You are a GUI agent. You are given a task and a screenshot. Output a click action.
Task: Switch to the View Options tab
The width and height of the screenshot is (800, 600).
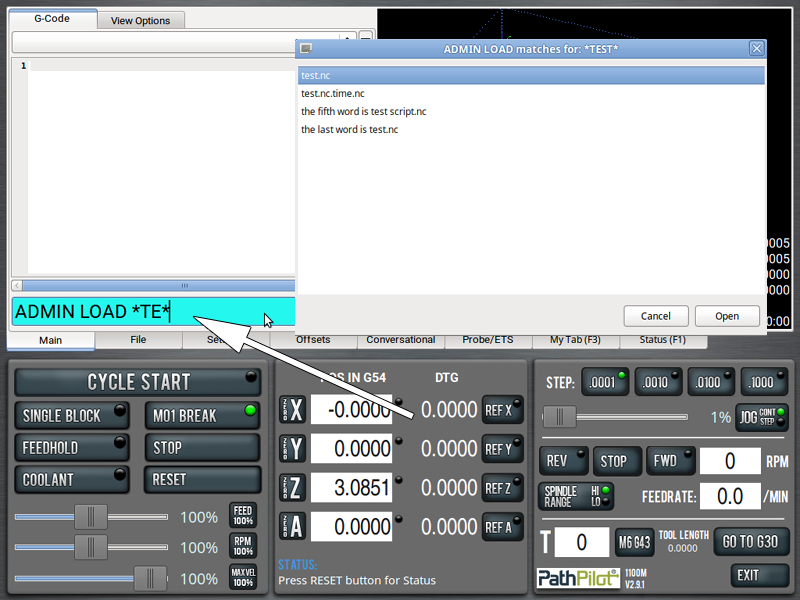[x=140, y=20]
